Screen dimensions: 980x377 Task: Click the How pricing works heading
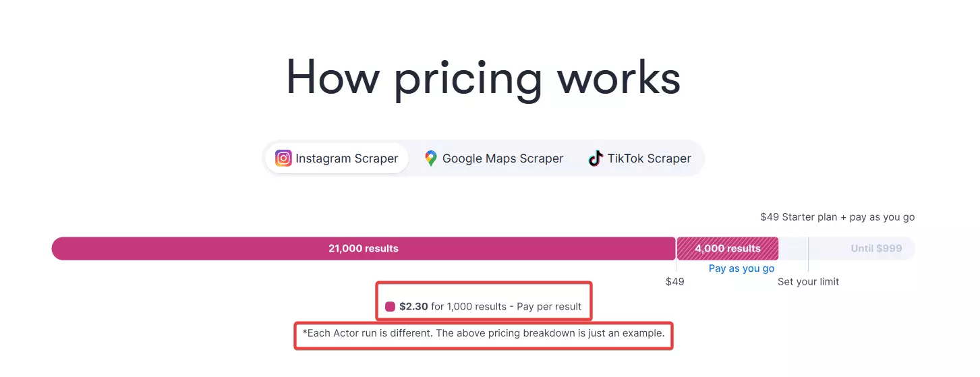(483, 78)
